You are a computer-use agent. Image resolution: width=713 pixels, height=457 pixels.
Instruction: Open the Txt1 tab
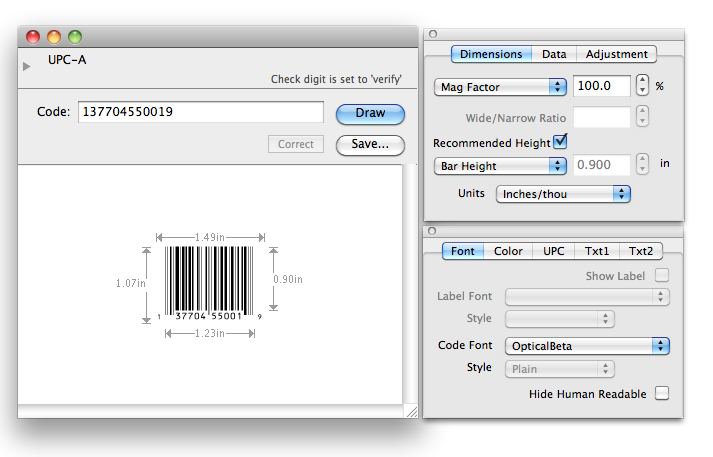[597, 251]
